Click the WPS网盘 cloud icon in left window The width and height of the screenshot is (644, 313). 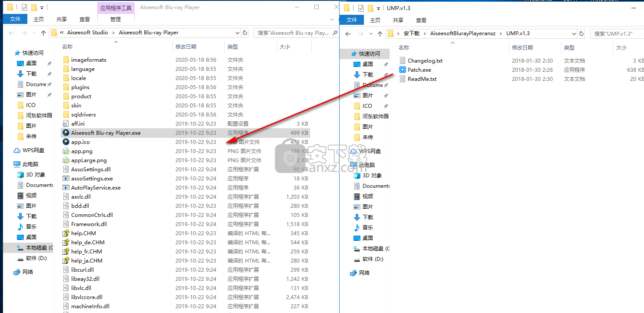coord(17,150)
